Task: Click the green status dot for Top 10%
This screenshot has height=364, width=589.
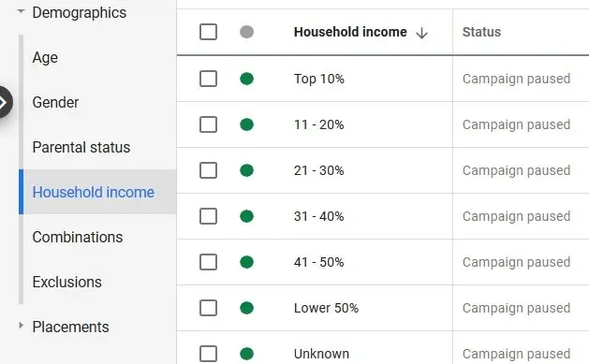Action: [246, 79]
